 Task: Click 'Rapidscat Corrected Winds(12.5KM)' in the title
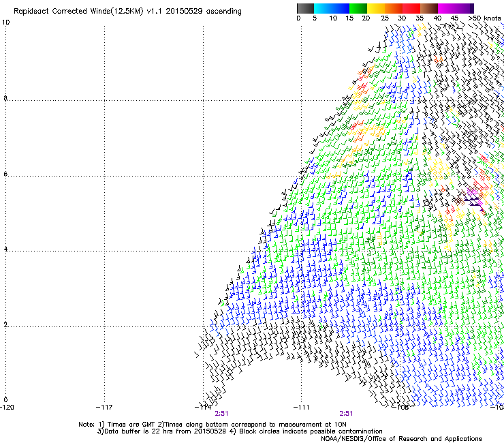pyautogui.click(x=78, y=12)
